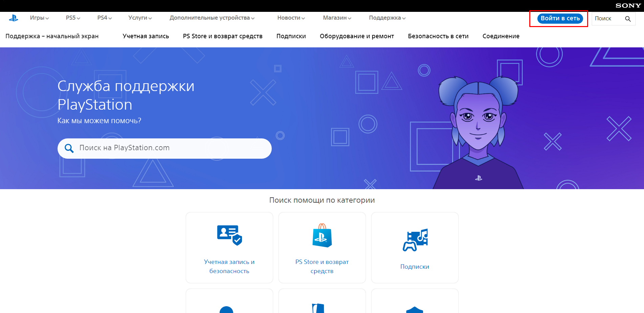
Task: Click the support assistant character illustration
Action: tap(478, 133)
